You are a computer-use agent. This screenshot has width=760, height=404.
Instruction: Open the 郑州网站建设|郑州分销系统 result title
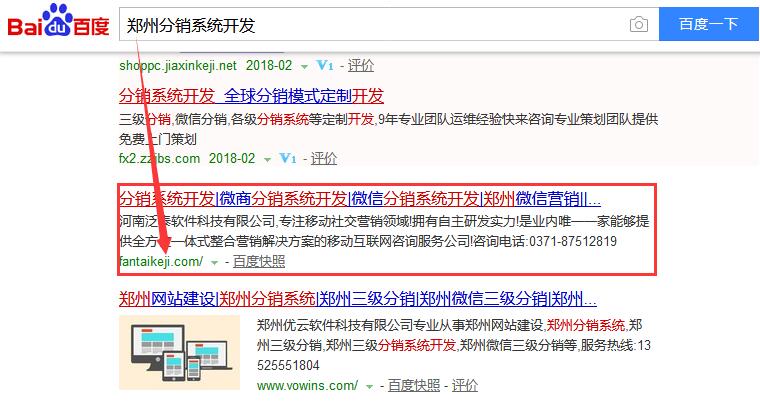(359, 299)
